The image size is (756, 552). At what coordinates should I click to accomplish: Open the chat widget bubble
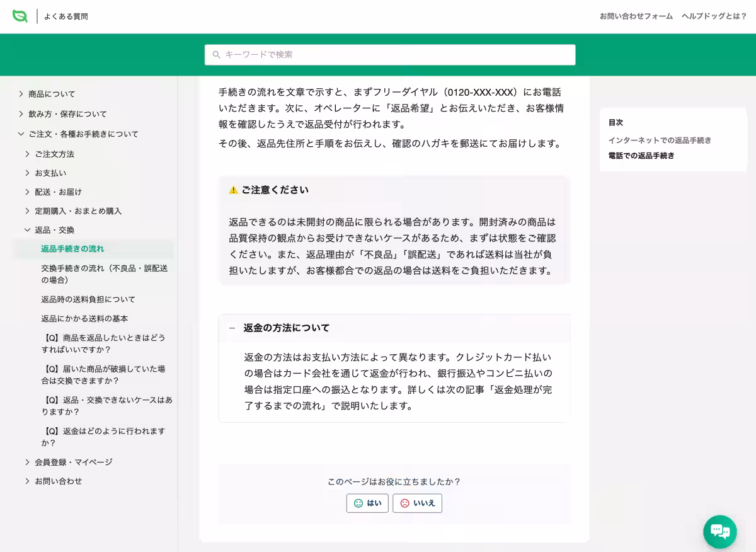[x=719, y=531]
